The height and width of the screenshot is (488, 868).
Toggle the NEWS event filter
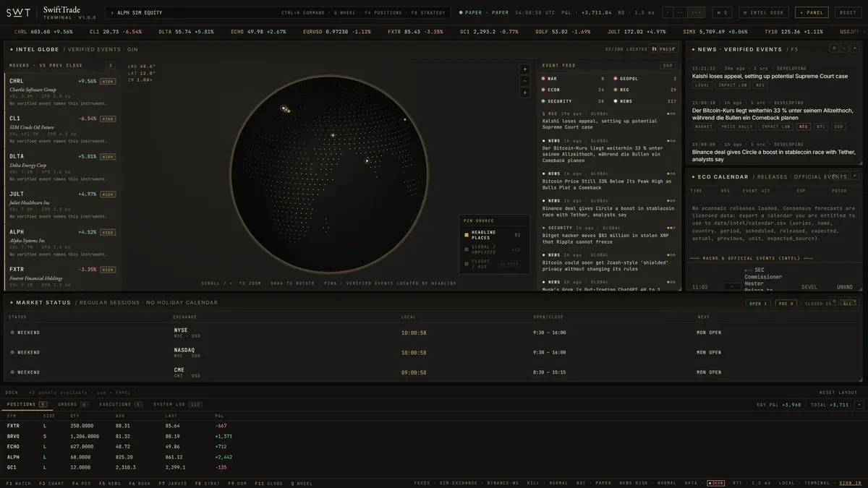645,101
